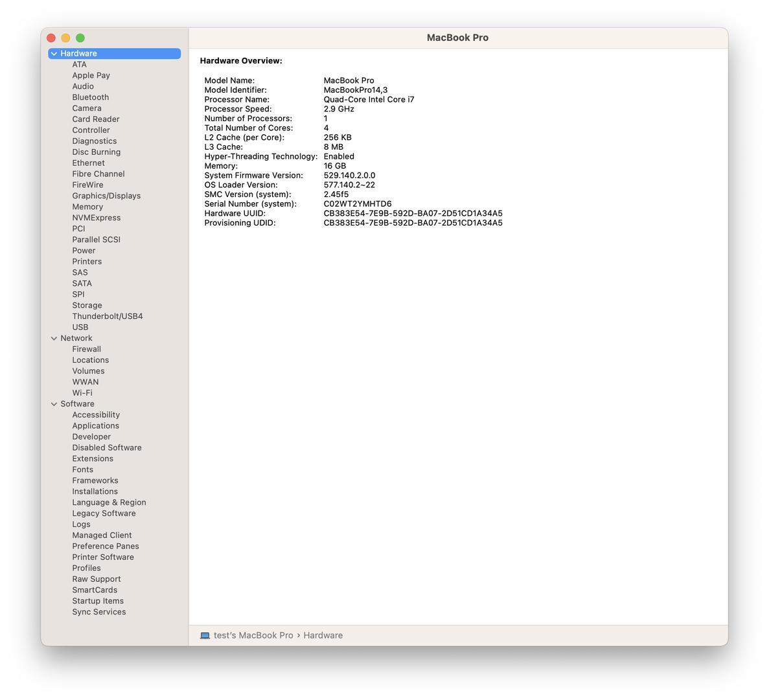Image resolution: width=769 pixels, height=700 pixels.
Task: Open Managed Client entry
Action: 102,535
